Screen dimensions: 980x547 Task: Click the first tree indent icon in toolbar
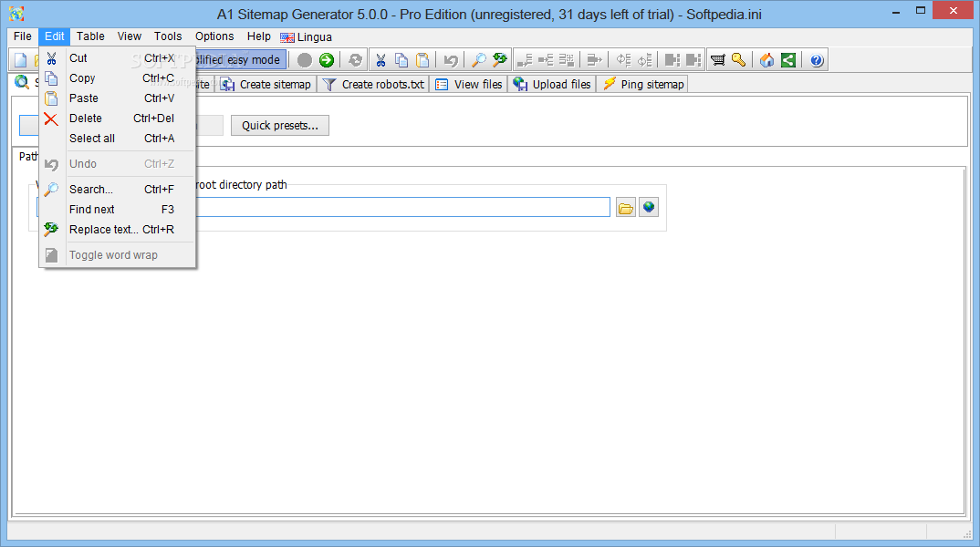525,60
